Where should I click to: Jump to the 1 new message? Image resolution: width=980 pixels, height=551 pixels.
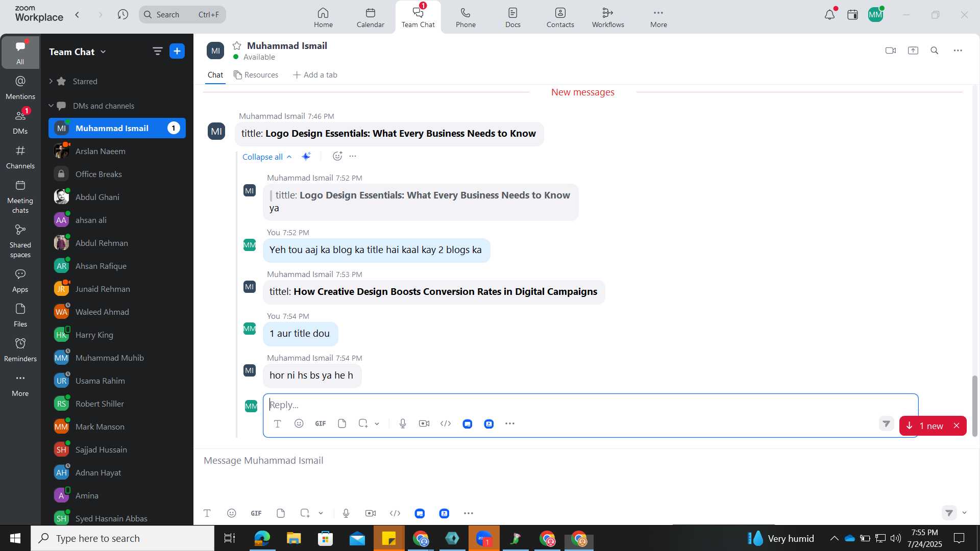point(925,426)
